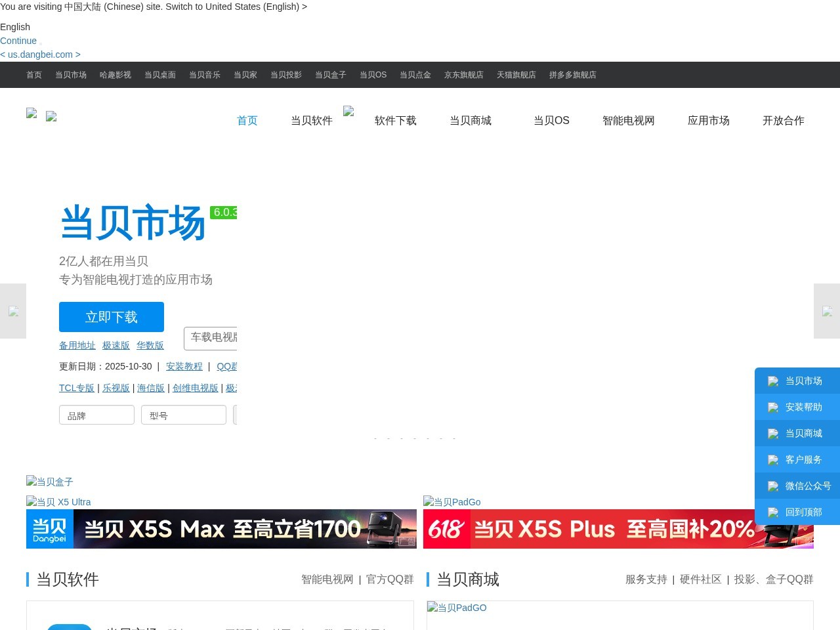Select the 开放合作 tab in main navigation
Image resolution: width=840 pixels, height=630 pixels.
click(x=784, y=121)
